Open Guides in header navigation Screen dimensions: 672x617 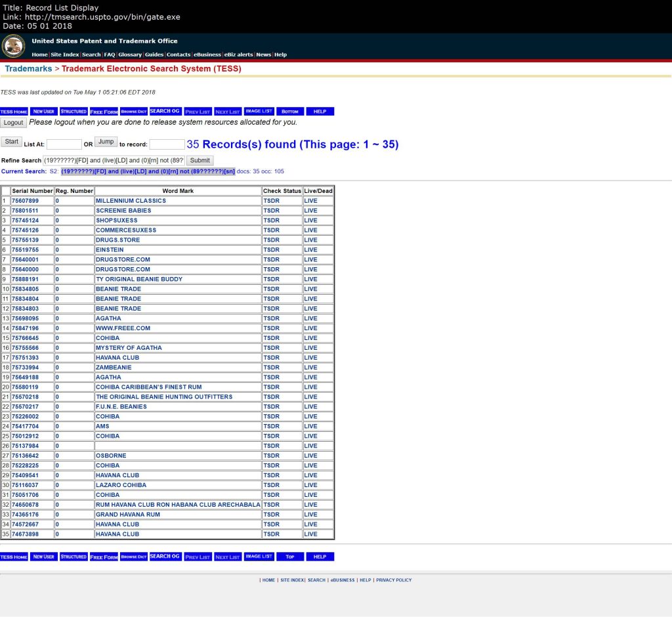pyautogui.click(x=154, y=54)
